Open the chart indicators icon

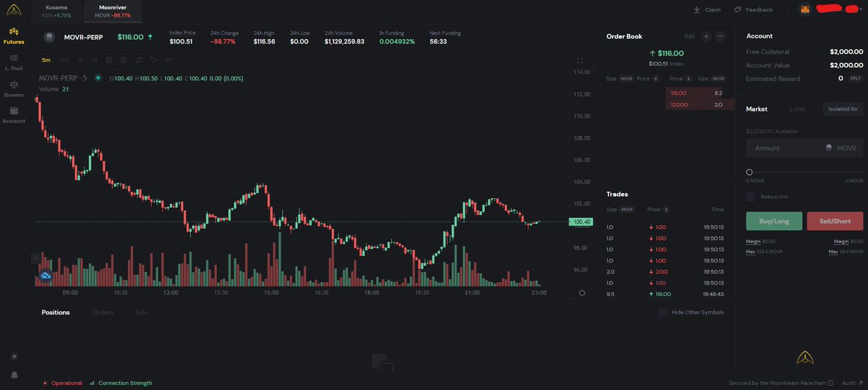(x=109, y=60)
